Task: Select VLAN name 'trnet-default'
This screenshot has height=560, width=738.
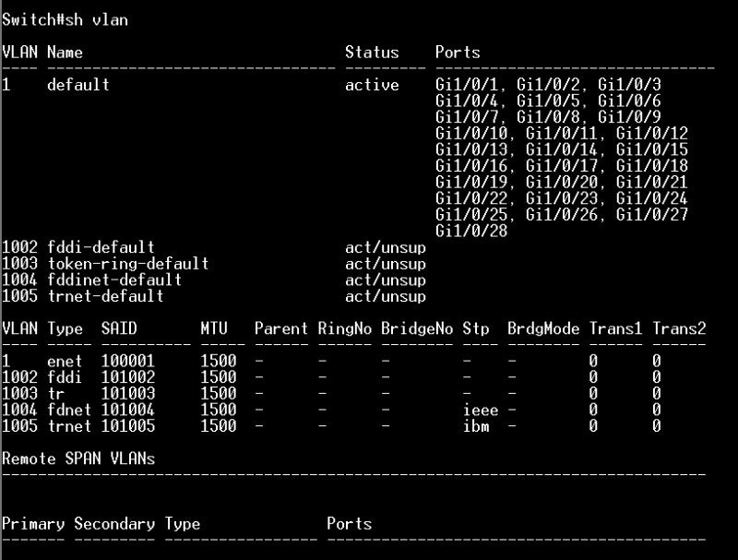Action: [x=105, y=296]
